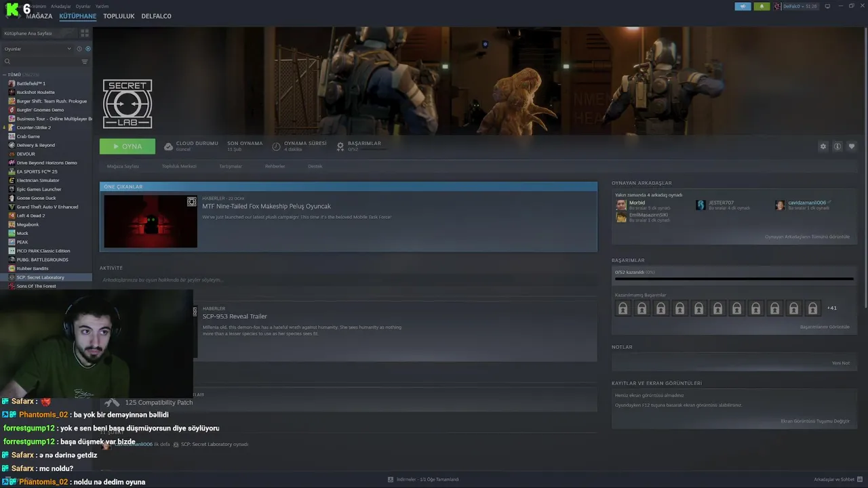Open Arkadaşlar ve Sohbet panel
The image size is (868, 488).
click(837, 479)
